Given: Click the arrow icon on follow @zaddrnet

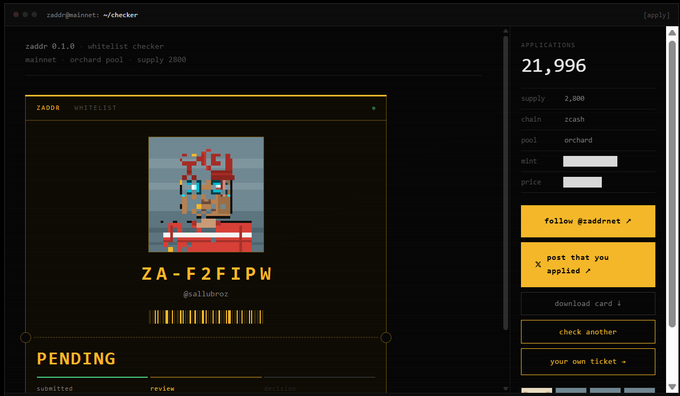Looking at the screenshot, I should tap(628, 221).
